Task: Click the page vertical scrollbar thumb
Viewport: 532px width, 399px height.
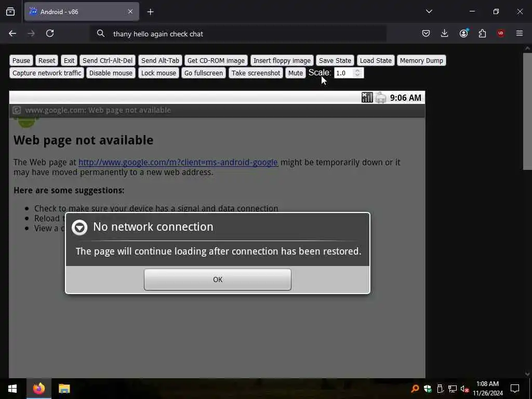Action: (527, 111)
